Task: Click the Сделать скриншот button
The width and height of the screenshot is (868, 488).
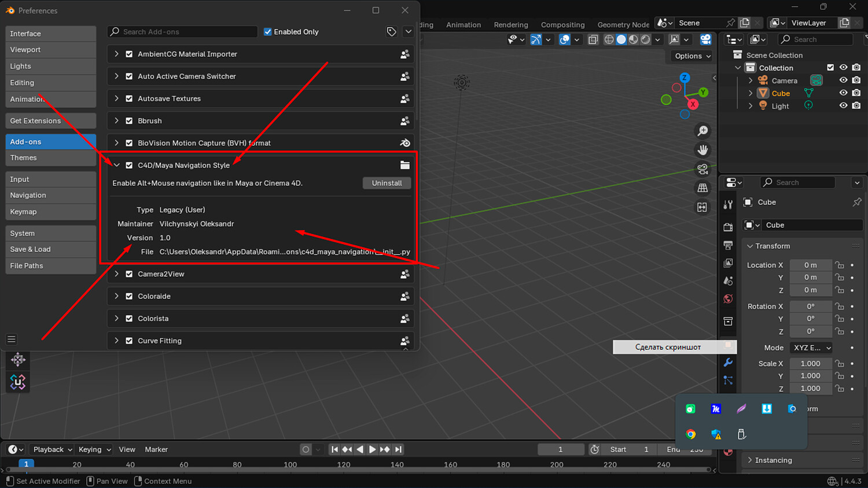Action: (675, 347)
